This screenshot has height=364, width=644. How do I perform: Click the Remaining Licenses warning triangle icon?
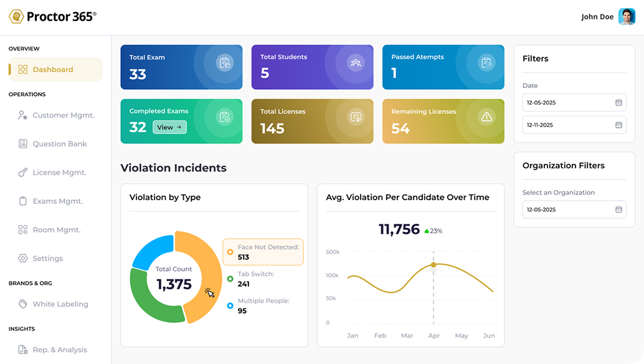tap(486, 117)
